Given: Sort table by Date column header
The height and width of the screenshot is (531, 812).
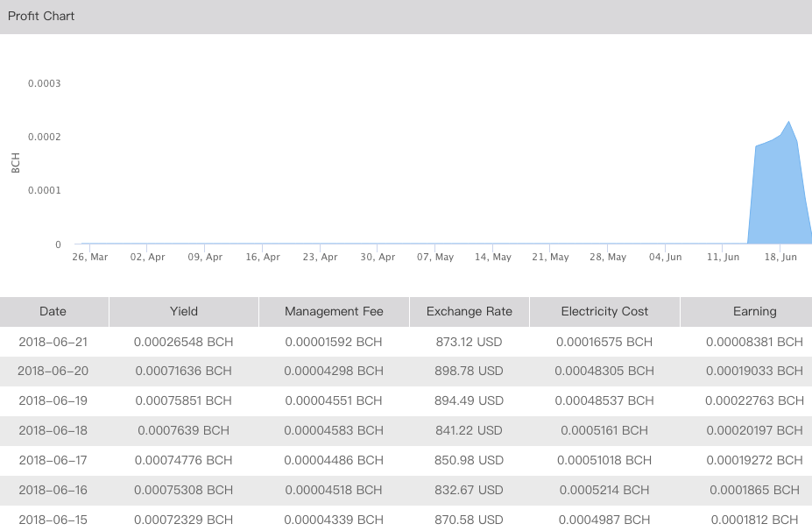Looking at the screenshot, I should pos(53,311).
